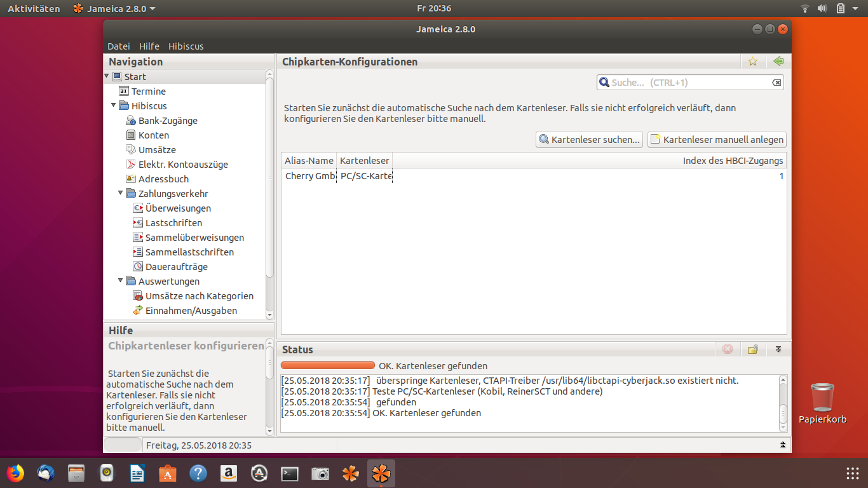Open the Aktivitäten overview
The image size is (868, 488).
click(34, 8)
